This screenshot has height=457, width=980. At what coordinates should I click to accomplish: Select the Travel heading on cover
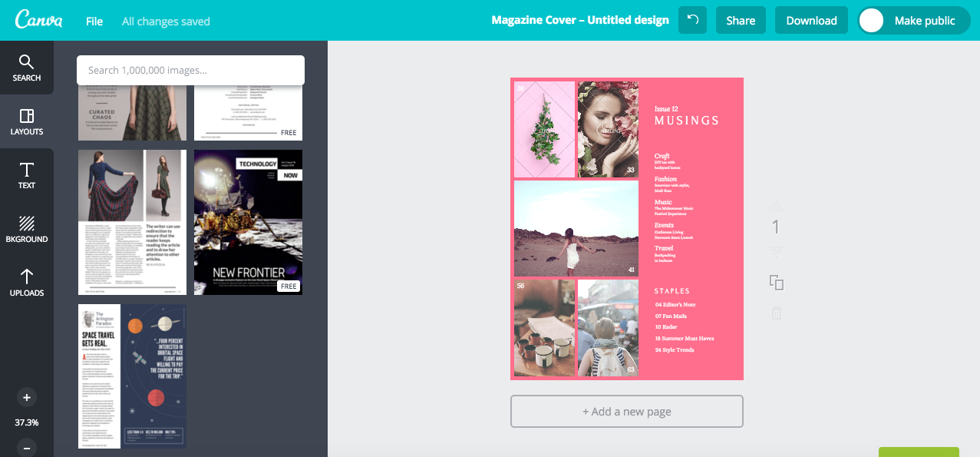pos(664,249)
